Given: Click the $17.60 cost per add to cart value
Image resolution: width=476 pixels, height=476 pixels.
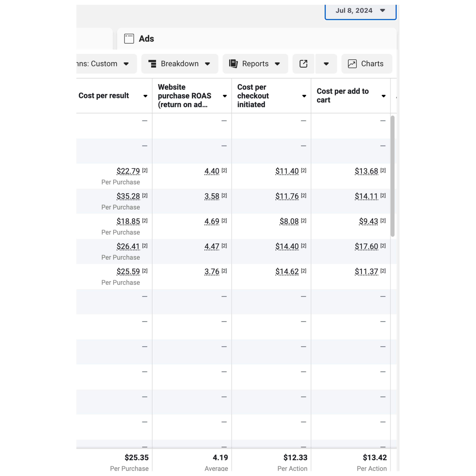Looking at the screenshot, I should pos(366,246).
